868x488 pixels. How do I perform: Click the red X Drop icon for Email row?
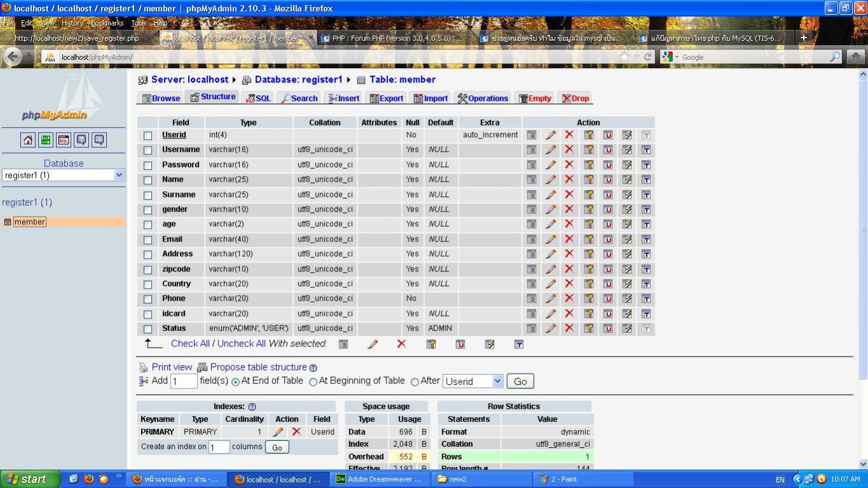tap(569, 239)
